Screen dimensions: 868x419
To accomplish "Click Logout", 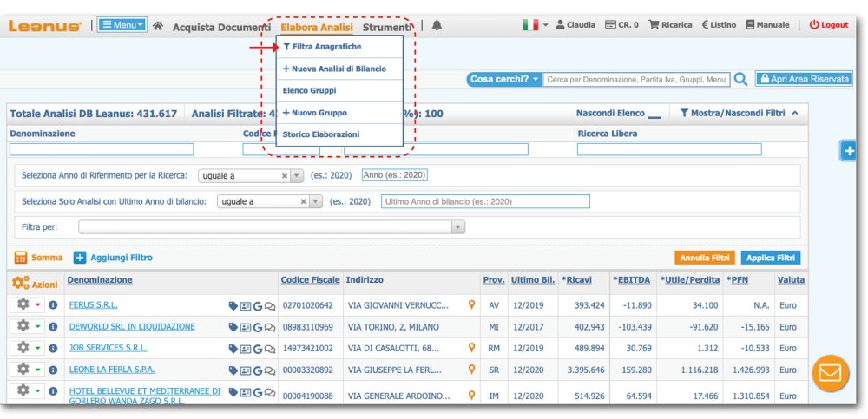I will pos(829,25).
